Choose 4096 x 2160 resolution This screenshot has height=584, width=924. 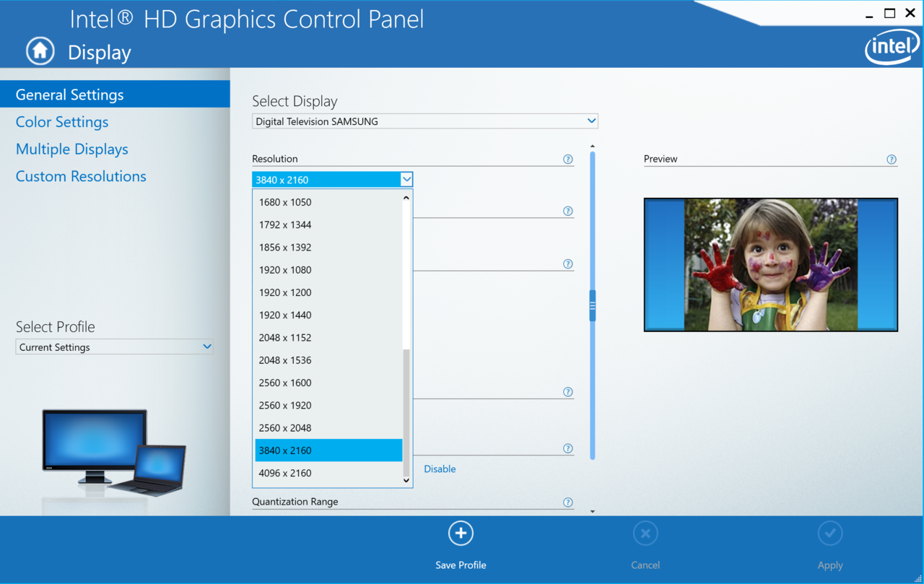[285, 474]
